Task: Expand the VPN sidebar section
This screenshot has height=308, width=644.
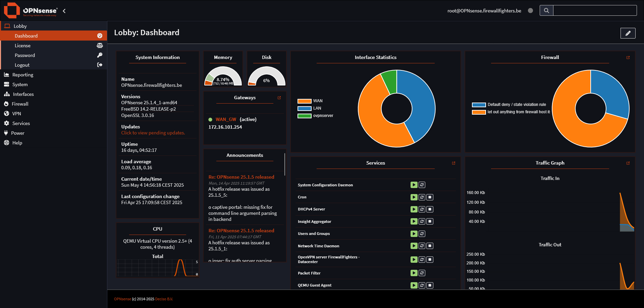Action: [16, 114]
